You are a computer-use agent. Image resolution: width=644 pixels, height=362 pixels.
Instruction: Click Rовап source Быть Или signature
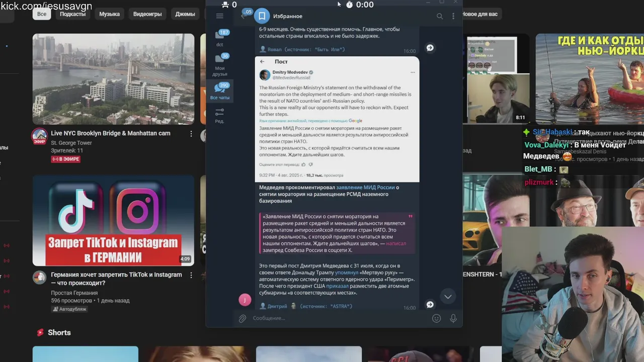coord(302,49)
